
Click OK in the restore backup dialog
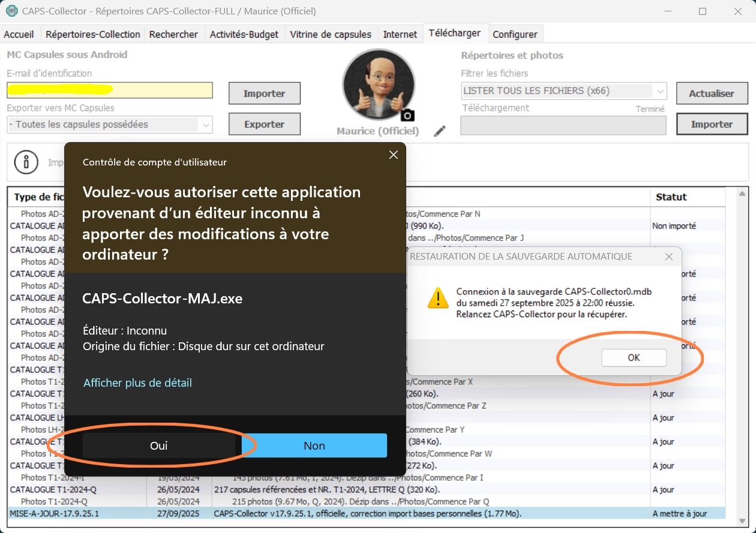(x=634, y=358)
